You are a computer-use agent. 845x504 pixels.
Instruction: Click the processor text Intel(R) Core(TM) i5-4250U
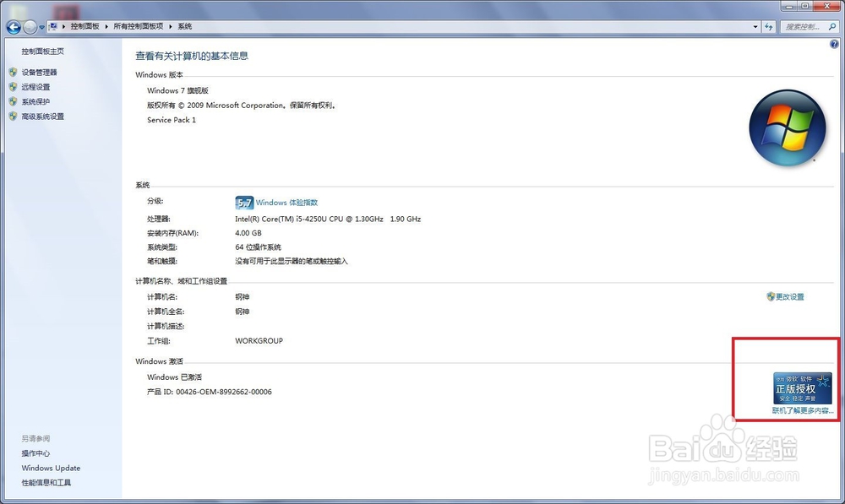click(328, 219)
